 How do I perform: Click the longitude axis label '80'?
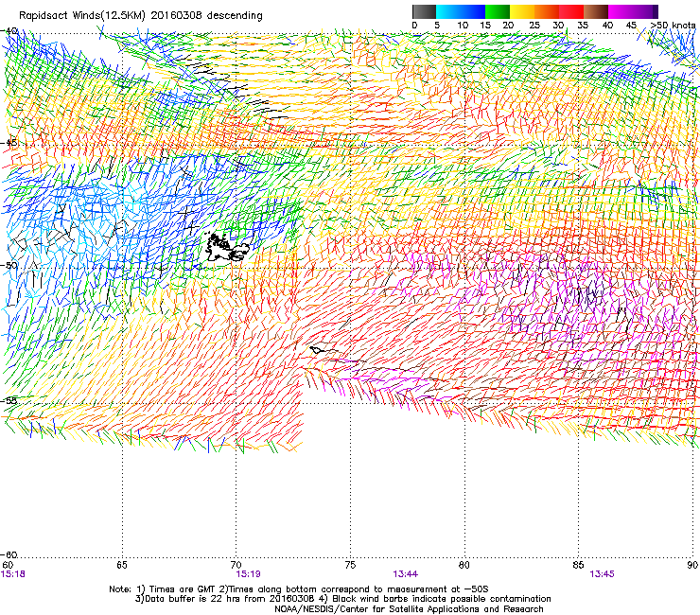click(x=464, y=566)
